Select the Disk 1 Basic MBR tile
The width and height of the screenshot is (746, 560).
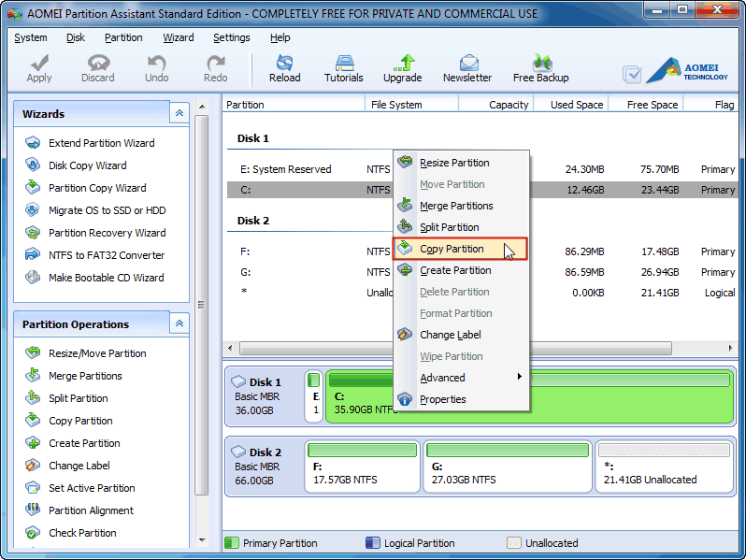pos(265,396)
